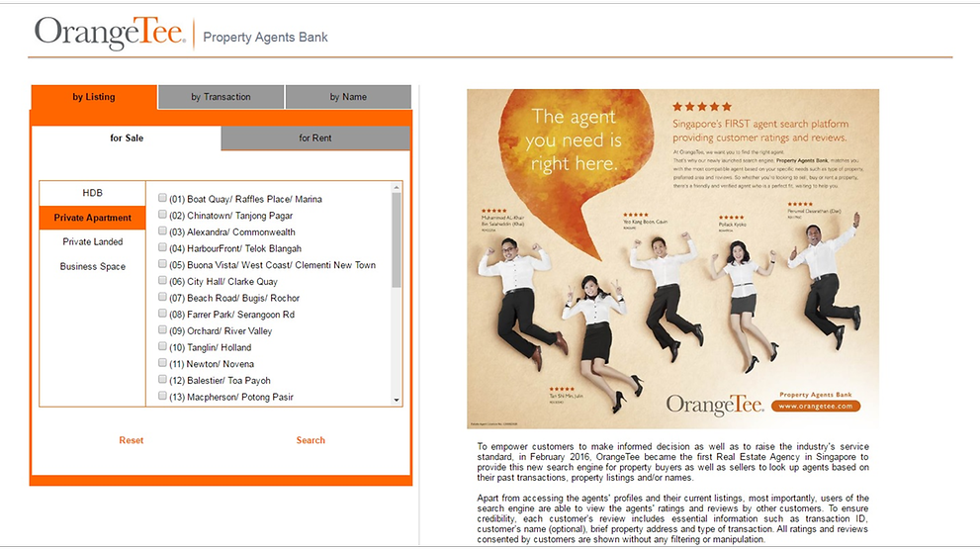The height and width of the screenshot is (551, 980).
Task: Tick (05) Buona Vista/ West Coast checkbox
Action: pos(162,264)
